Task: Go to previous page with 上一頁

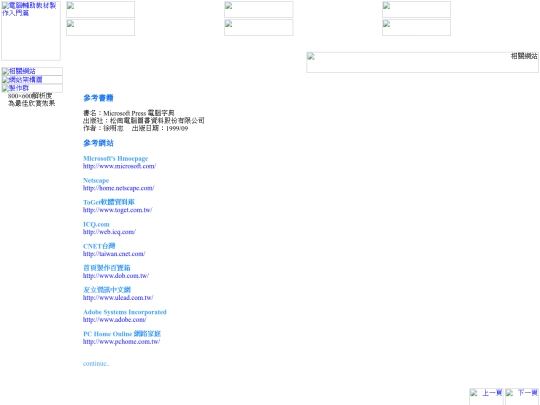Action: coord(486,396)
